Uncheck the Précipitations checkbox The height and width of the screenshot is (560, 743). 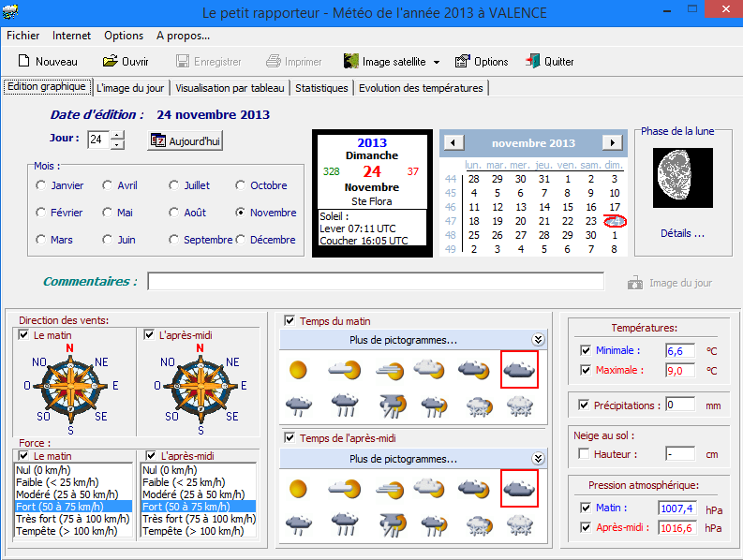(x=584, y=405)
